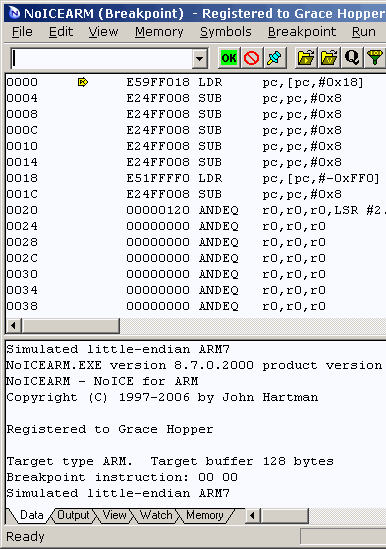Click into the command input field

(102, 58)
